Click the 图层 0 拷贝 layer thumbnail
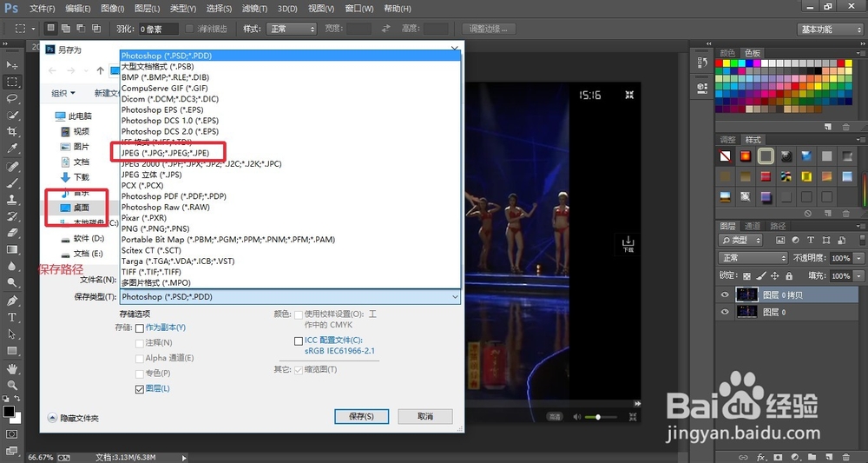The image size is (868, 463). (746, 295)
